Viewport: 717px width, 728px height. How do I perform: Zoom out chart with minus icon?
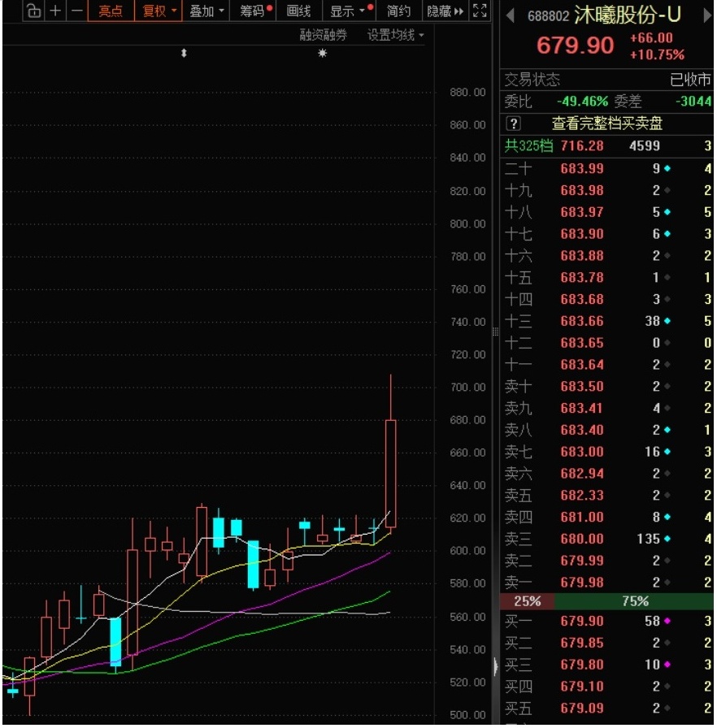(76, 11)
